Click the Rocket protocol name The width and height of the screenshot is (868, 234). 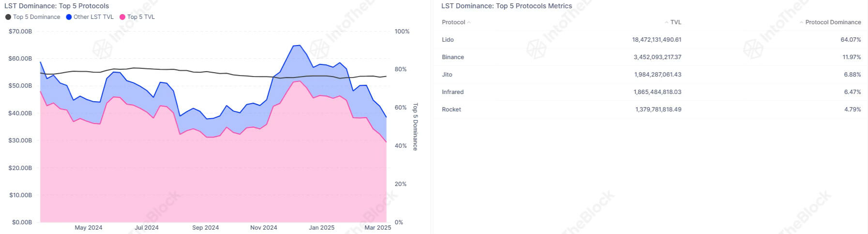(x=451, y=109)
